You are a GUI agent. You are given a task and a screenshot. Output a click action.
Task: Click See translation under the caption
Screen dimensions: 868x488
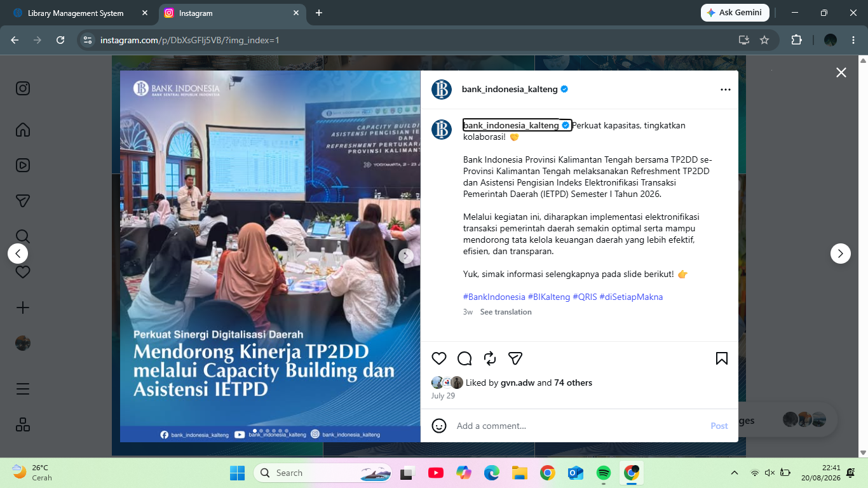[506, 312]
